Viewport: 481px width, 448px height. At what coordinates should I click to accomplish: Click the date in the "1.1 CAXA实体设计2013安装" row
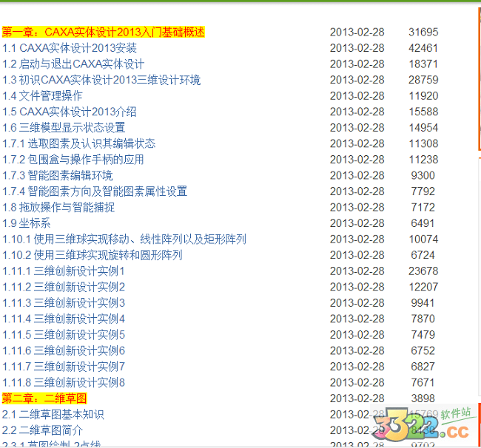(357, 48)
